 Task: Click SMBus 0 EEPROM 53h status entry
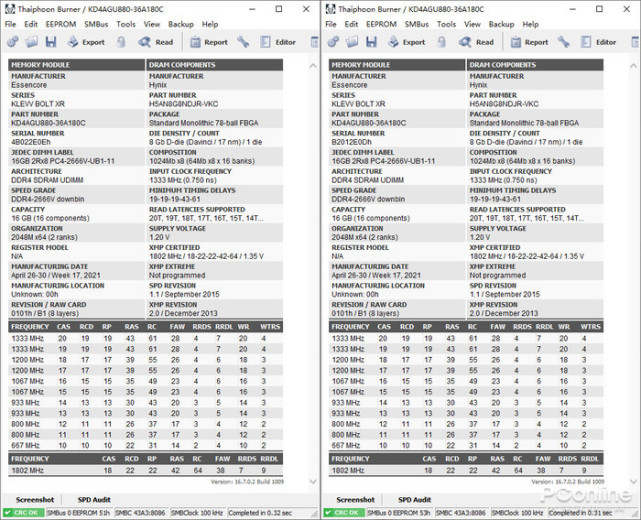pos(399,513)
